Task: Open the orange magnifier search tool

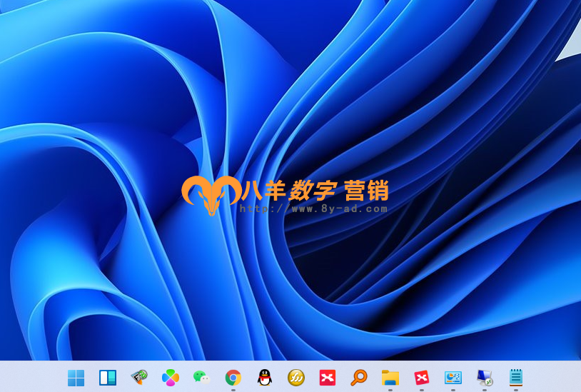Action: point(359,378)
